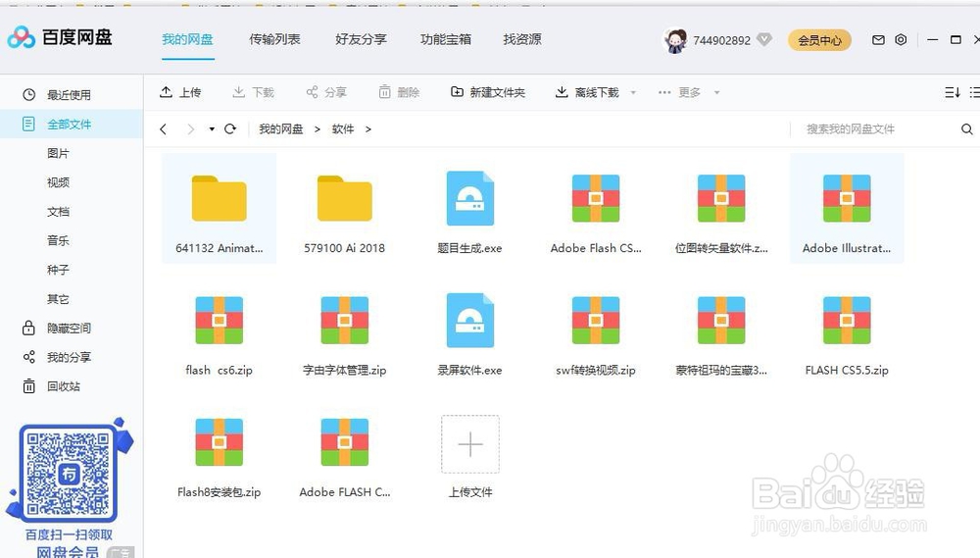Screen dimensions: 980x558
Task: Click the 分享 share button
Action: (x=325, y=92)
